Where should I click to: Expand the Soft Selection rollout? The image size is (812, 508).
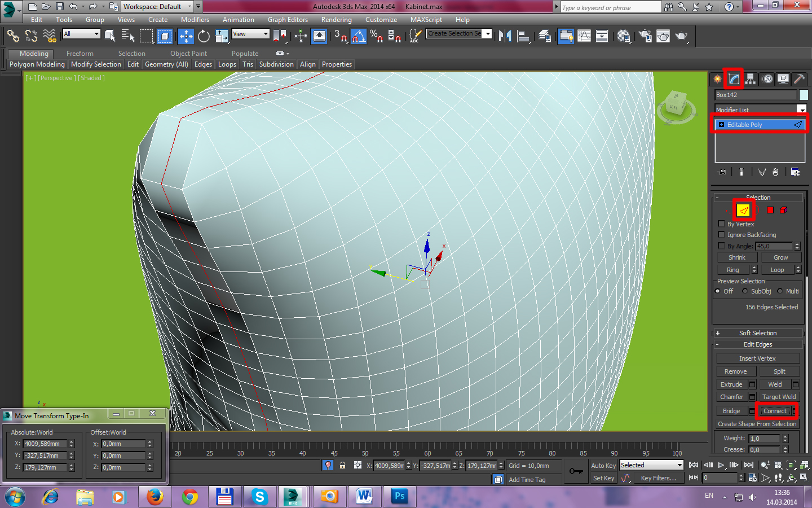(x=758, y=333)
